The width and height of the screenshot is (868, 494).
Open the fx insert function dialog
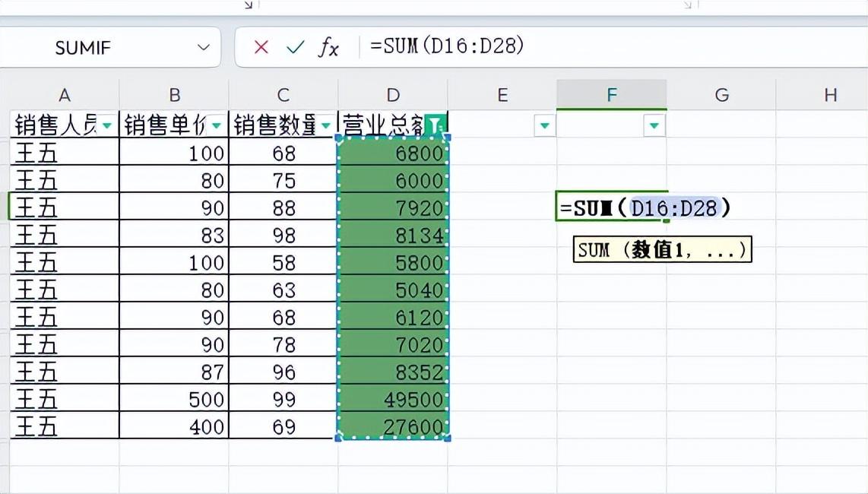328,47
